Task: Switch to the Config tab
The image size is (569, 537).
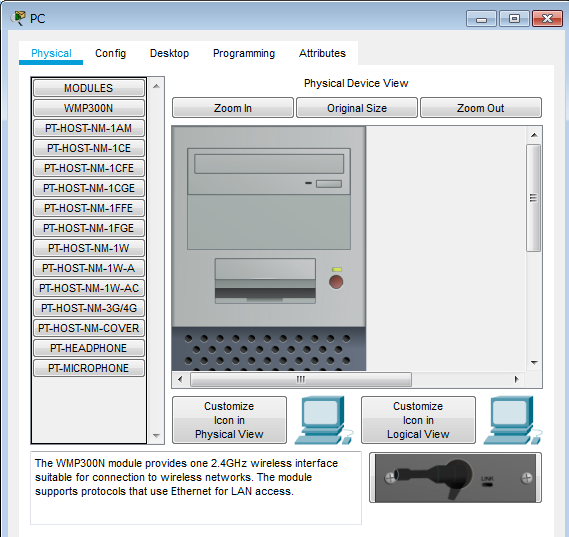Action: point(110,53)
